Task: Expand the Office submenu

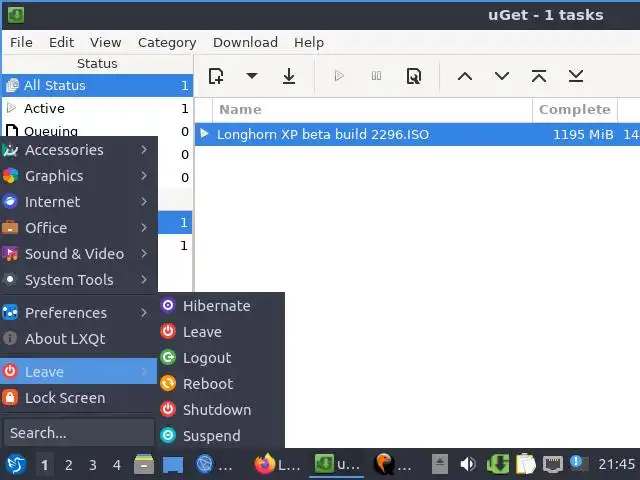Action: coord(78,228)
